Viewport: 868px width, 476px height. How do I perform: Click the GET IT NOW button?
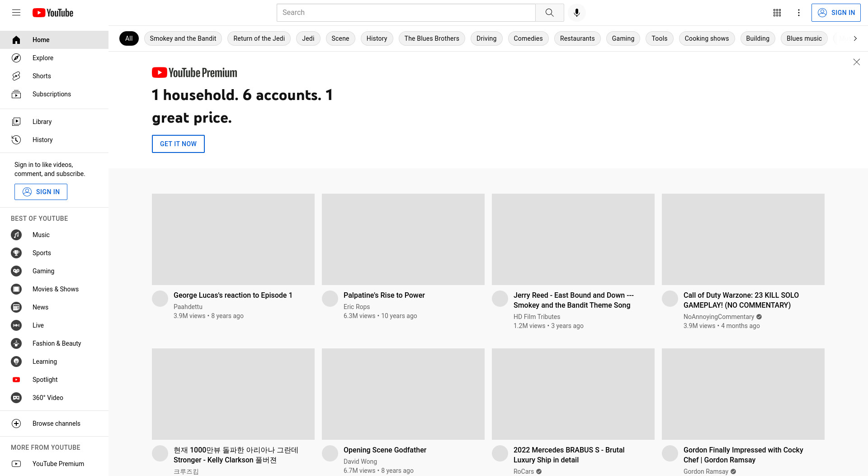pyautogui.click(x=178, y=144)
